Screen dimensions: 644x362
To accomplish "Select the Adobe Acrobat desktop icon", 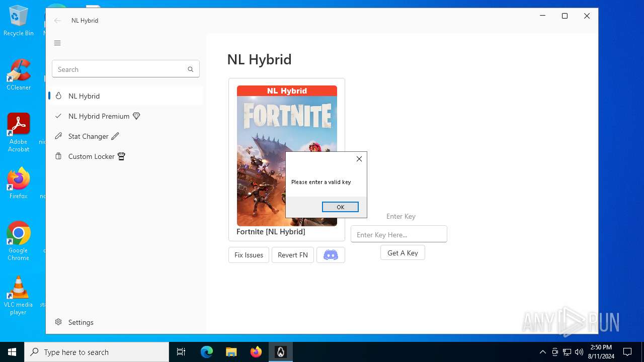I will pyautogui.click(x=19, y=133).
